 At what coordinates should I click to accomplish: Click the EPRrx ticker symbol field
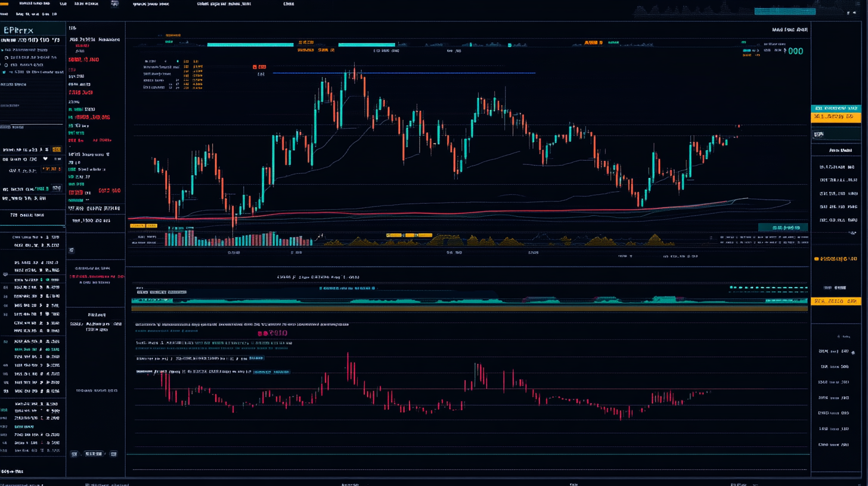pos(18,29)
